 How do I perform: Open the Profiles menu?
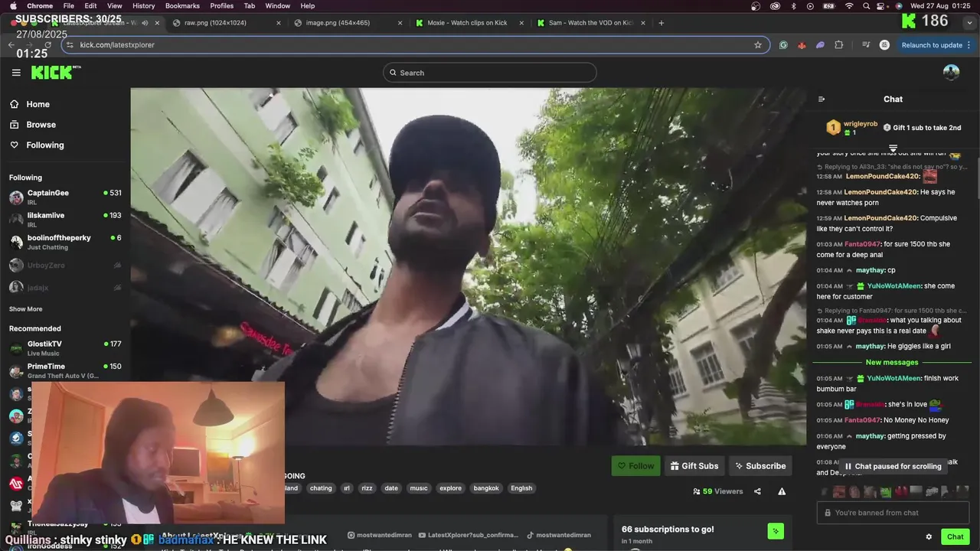click(221, 6)
